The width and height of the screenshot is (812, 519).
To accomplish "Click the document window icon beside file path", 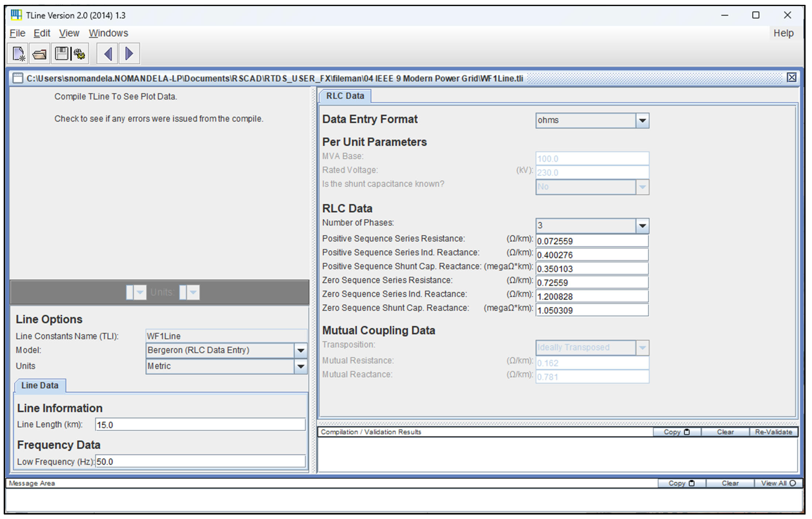I will (18, 78).
